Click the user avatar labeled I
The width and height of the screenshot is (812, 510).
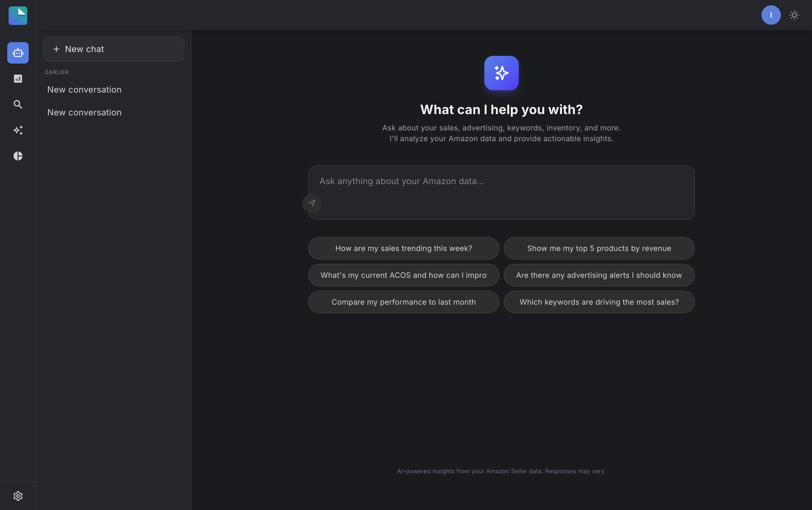click(x=771, y=15)
